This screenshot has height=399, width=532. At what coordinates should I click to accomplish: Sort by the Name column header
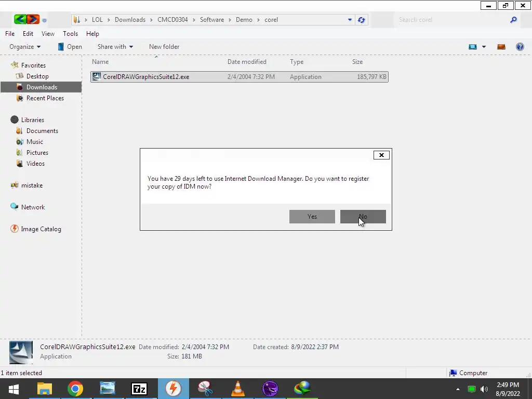100,62
